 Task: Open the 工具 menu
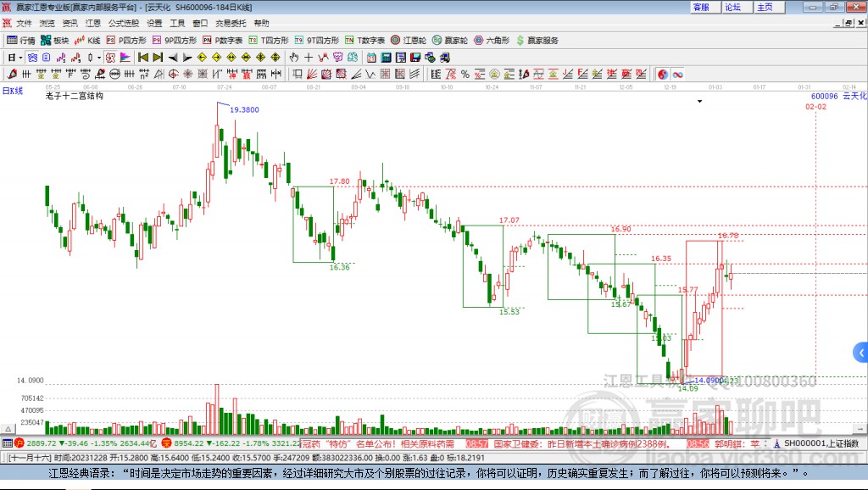pos(177,23)
